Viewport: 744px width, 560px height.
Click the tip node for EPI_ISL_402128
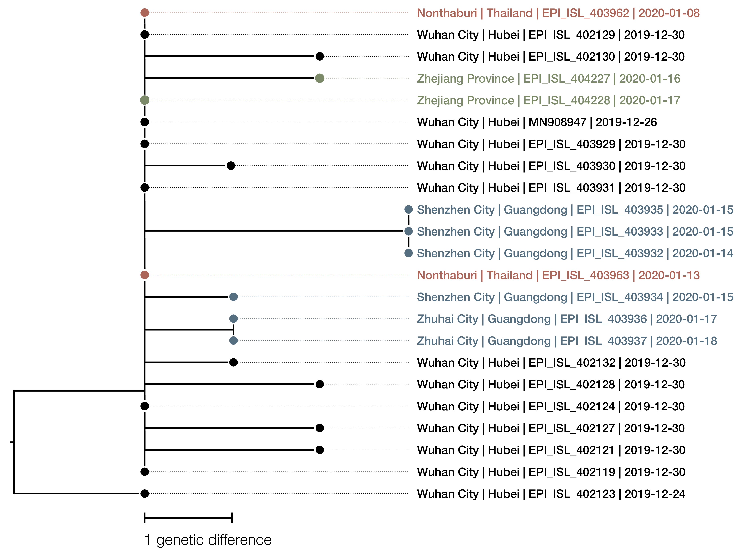click(x=319, y=384)
